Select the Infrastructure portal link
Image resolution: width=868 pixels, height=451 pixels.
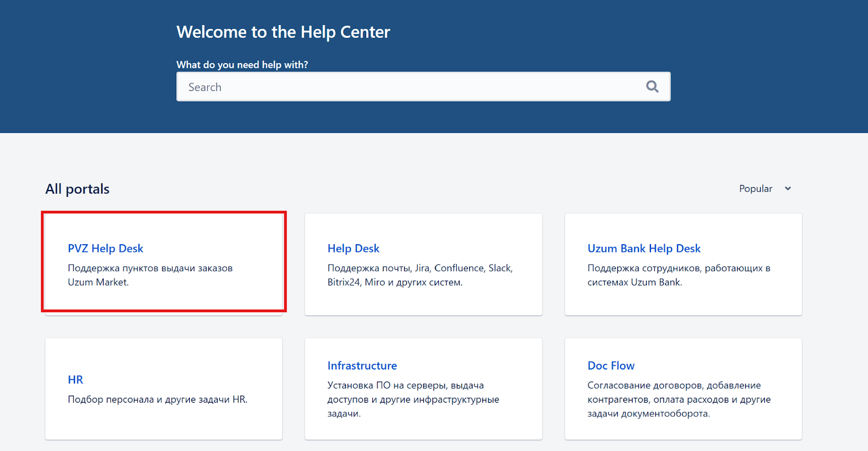point(362,366)
